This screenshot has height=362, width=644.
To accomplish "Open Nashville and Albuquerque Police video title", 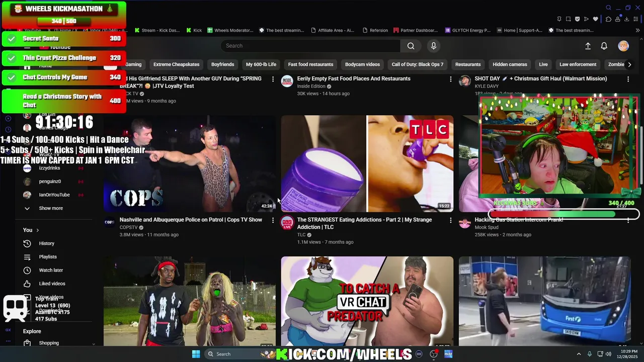I will coord(191,220).
